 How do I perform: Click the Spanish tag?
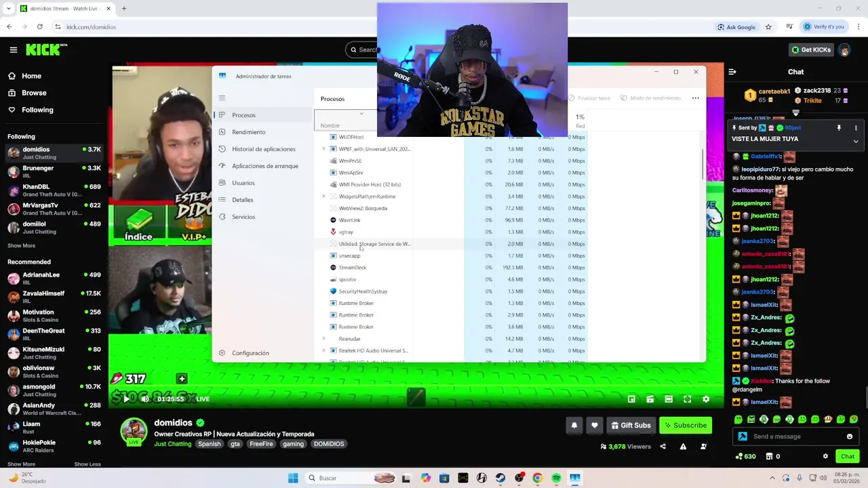point(210,444)
